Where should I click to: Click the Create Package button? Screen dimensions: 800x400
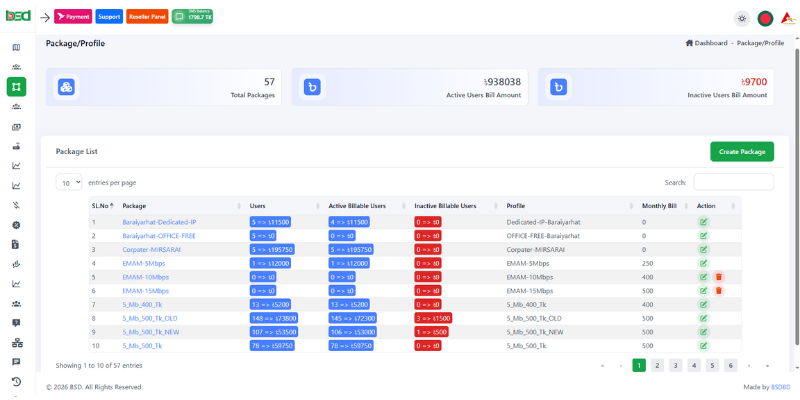click(x=741, y=151)
